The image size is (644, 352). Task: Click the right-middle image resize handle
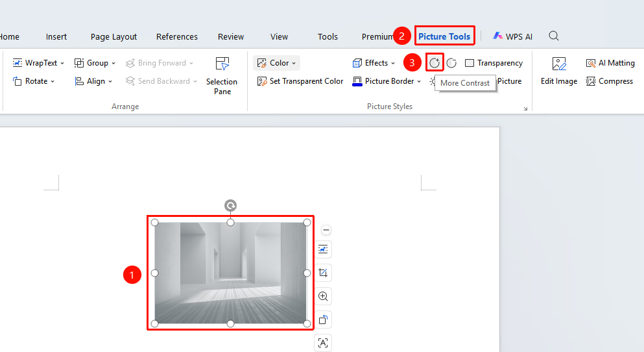click(x=307, y=273)
